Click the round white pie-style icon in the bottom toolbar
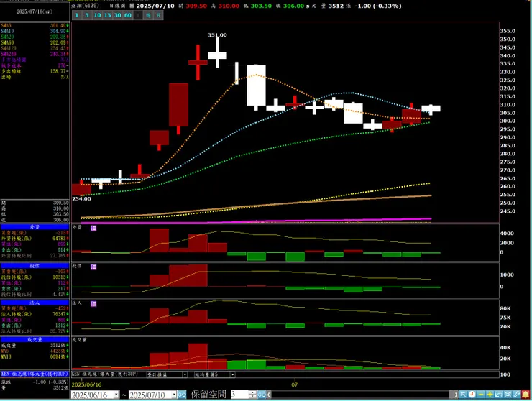Viewport: 532px width, 401px height. [x=472, y=395]
